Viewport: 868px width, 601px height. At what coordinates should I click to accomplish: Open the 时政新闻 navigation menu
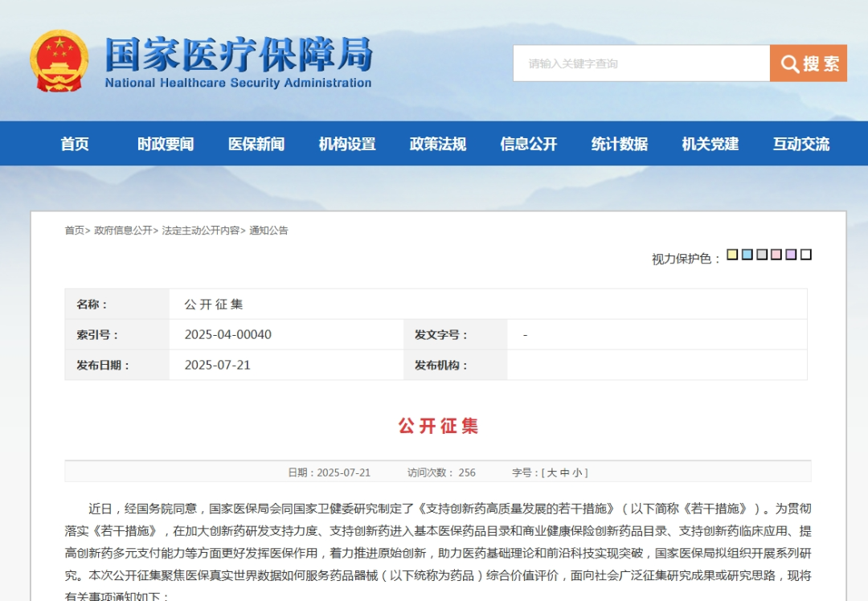point(165,143)
